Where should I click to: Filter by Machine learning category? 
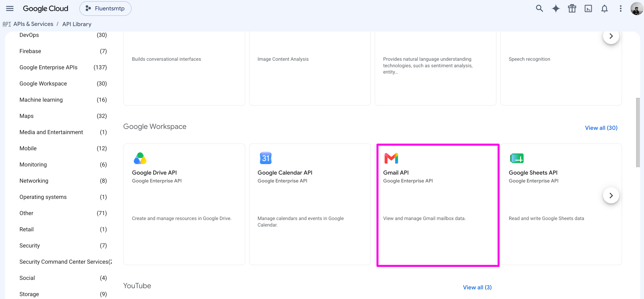63,100
